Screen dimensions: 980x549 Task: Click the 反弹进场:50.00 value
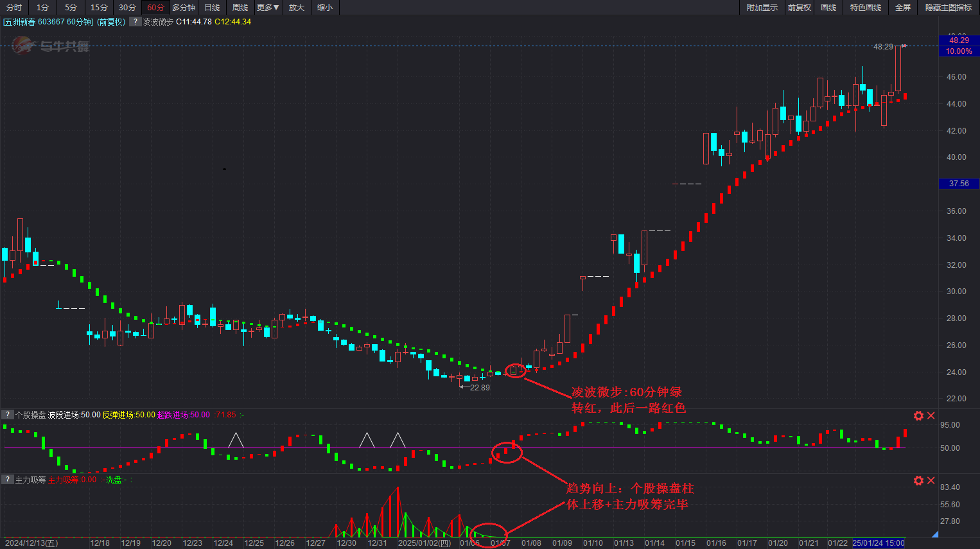129,415
